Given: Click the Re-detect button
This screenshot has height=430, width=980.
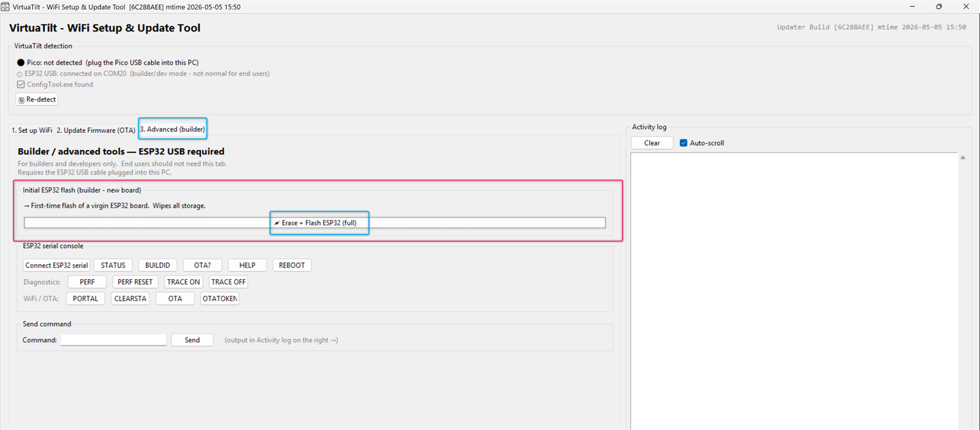Looking at the screenshot, I should click(37, 99).
